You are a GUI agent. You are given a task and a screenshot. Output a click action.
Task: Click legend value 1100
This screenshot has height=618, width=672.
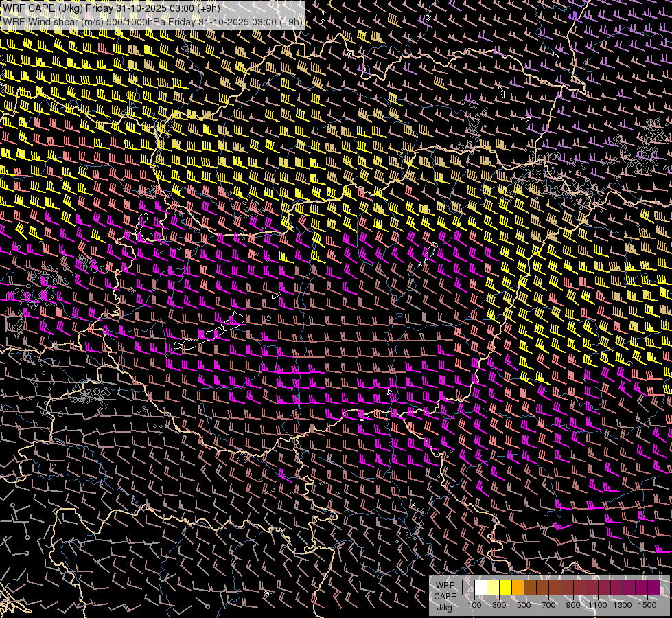coord(598,605)
